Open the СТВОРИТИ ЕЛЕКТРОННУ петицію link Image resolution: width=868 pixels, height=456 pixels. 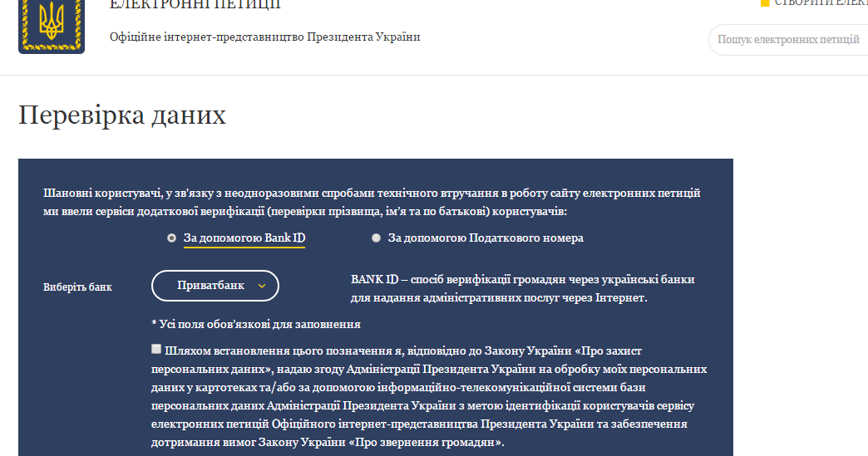click(820, 3)
